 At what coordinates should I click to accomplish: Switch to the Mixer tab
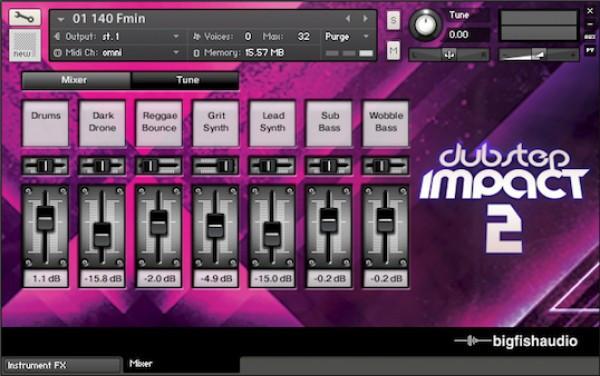(76, 80)
